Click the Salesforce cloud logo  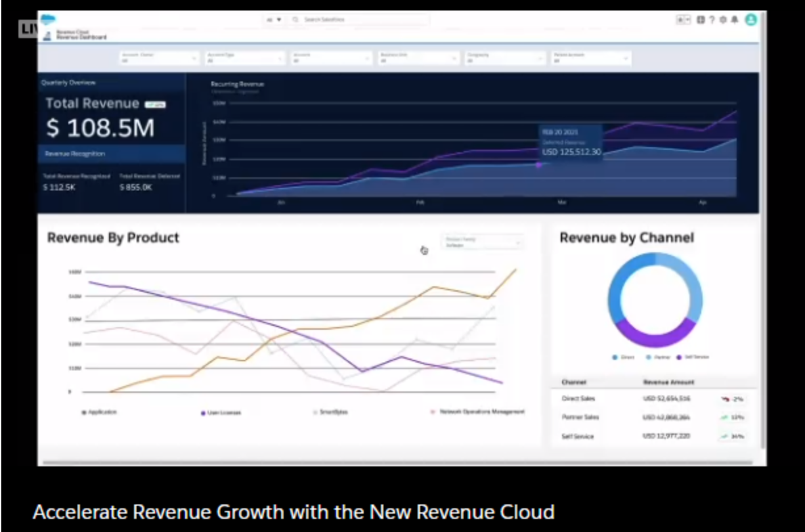click(x=48, y=19)
